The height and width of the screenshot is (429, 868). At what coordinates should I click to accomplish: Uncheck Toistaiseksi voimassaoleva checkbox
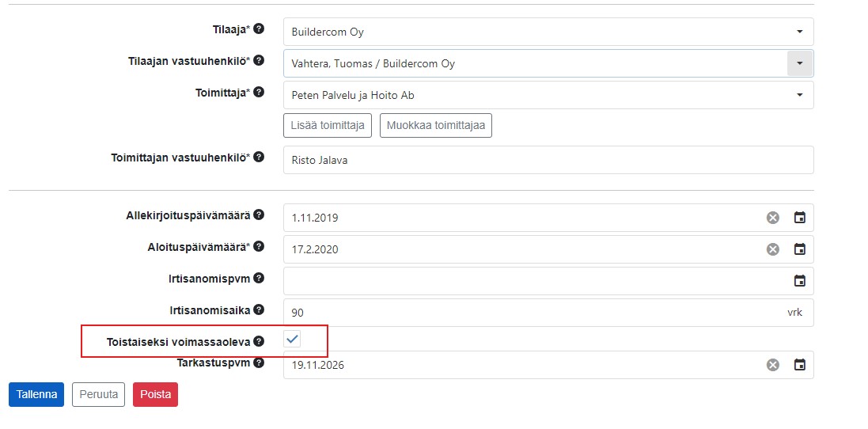(x=292, y=339)
